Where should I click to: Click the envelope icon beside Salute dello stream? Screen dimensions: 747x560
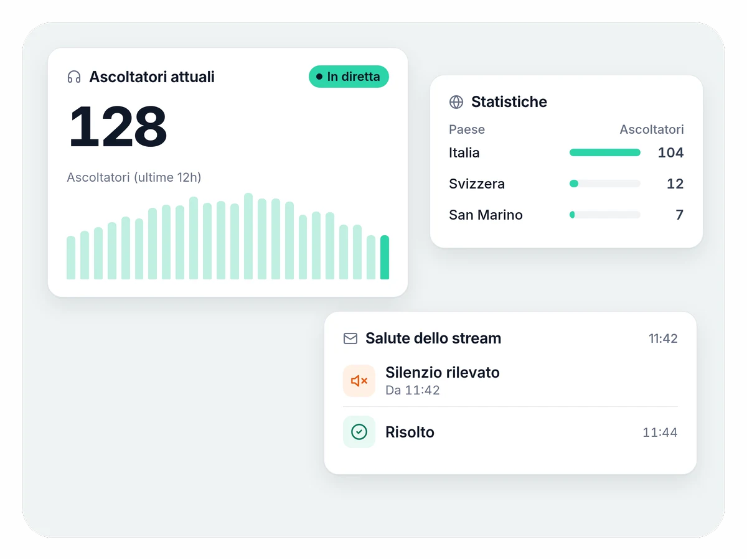[350, 338]
